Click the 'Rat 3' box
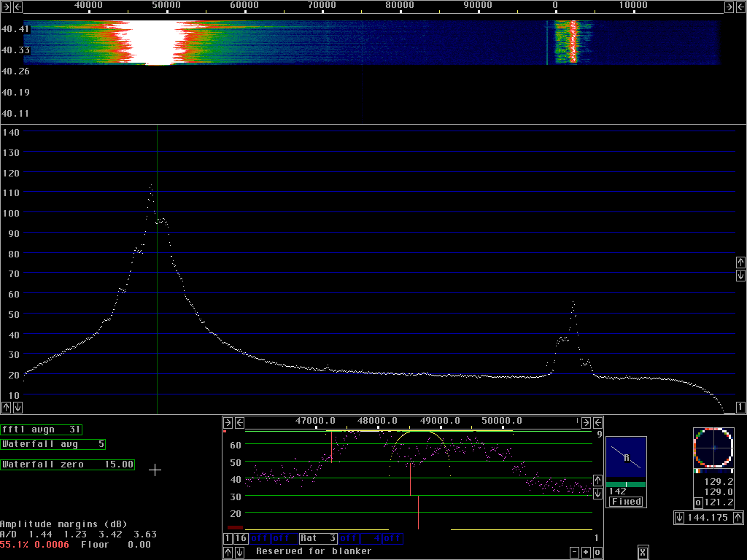 (x=318, y=539)
